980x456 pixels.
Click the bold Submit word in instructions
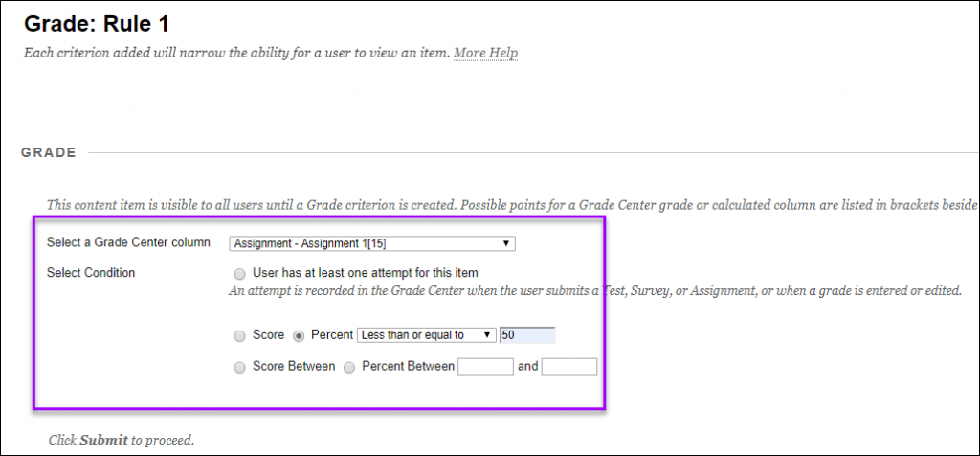(101, 441)
